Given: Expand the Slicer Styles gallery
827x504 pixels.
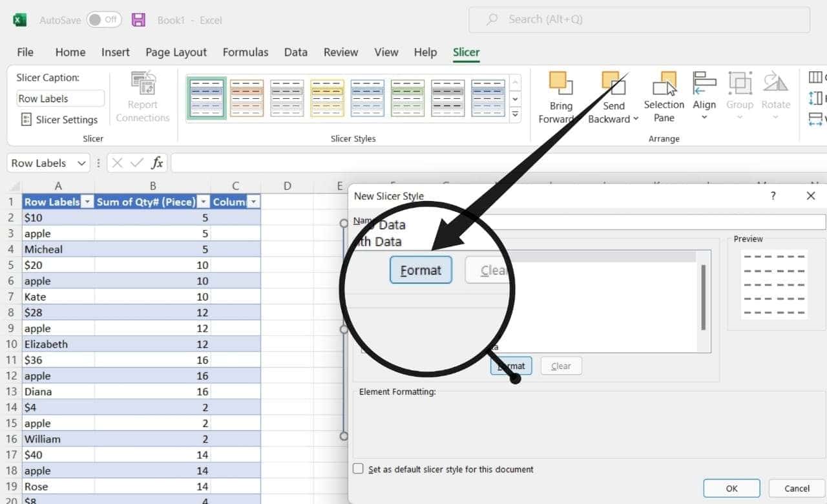Looking at the screenshot, I should point(515,114).
